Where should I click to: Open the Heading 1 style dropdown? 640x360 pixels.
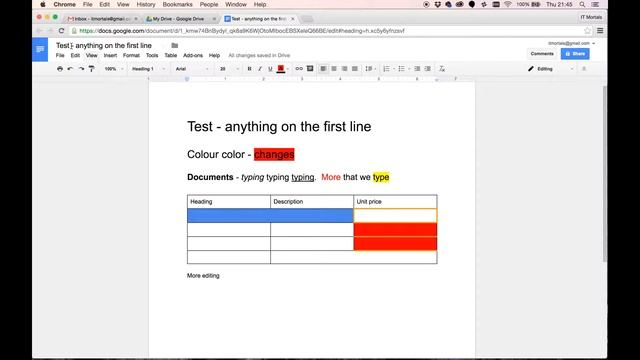click(149, 69)
